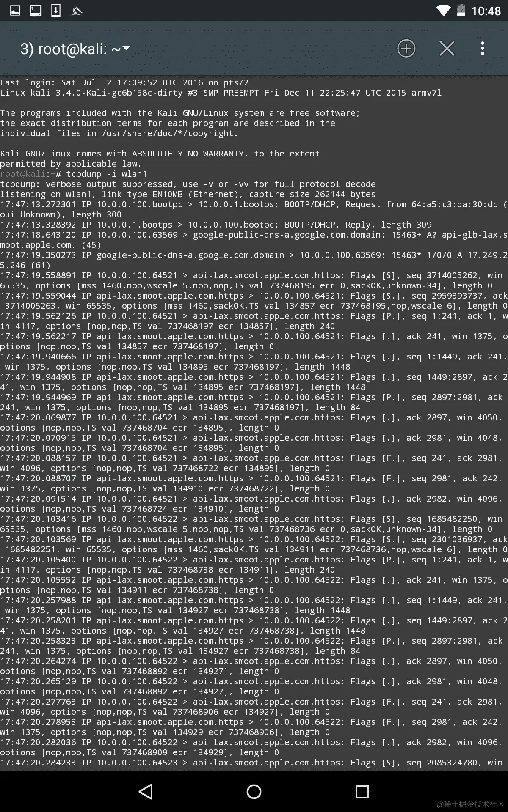The image size is (508, 812).
Task: Tap the 10:48 clock in status bar
Action: coord(486,11)
